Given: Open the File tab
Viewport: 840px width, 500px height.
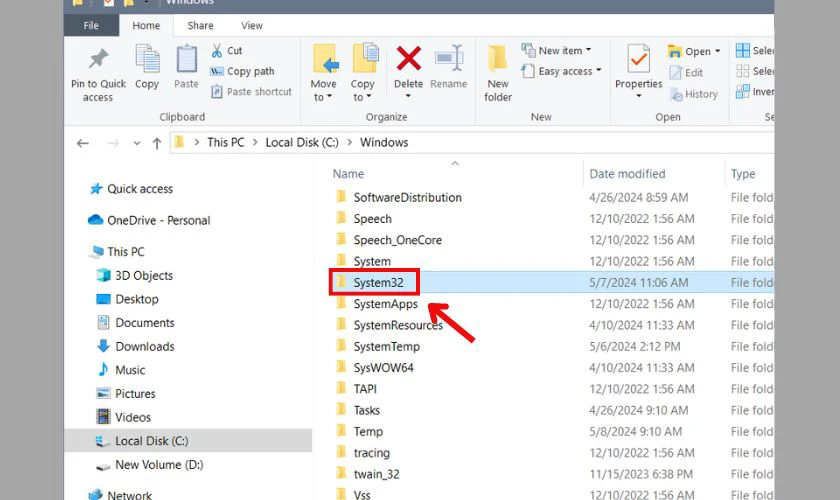Looking at the screenshot, I should (91, 25).
